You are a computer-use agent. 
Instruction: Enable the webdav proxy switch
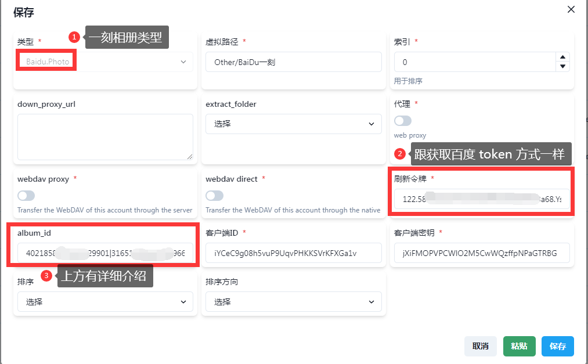[x=26, y=196]
